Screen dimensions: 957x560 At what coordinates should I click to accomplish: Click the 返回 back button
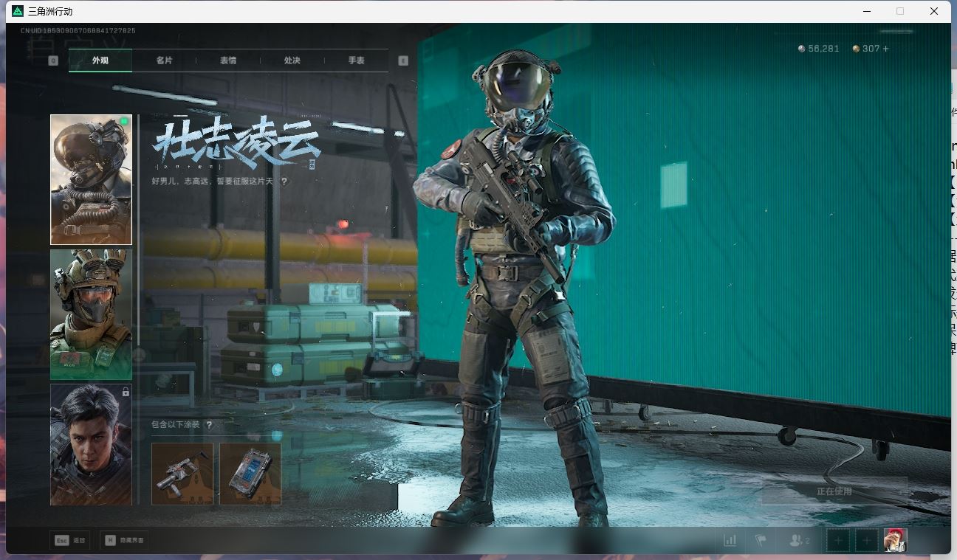(x=70, y=540)
